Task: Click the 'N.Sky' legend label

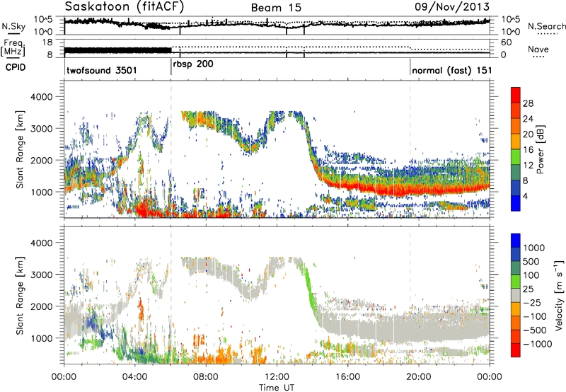Action: [13, 26]
